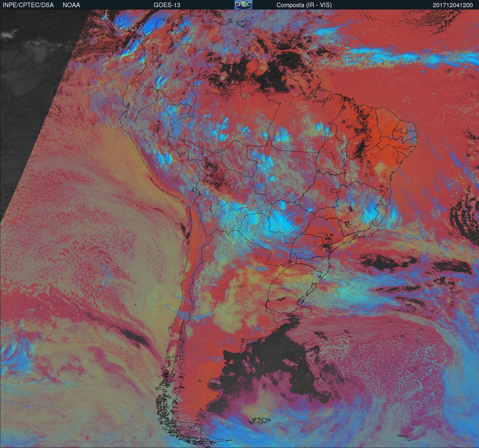Screen dimensions: 479x448
Task: Click the CPTEC logo in header
Action: coord(243,5)
